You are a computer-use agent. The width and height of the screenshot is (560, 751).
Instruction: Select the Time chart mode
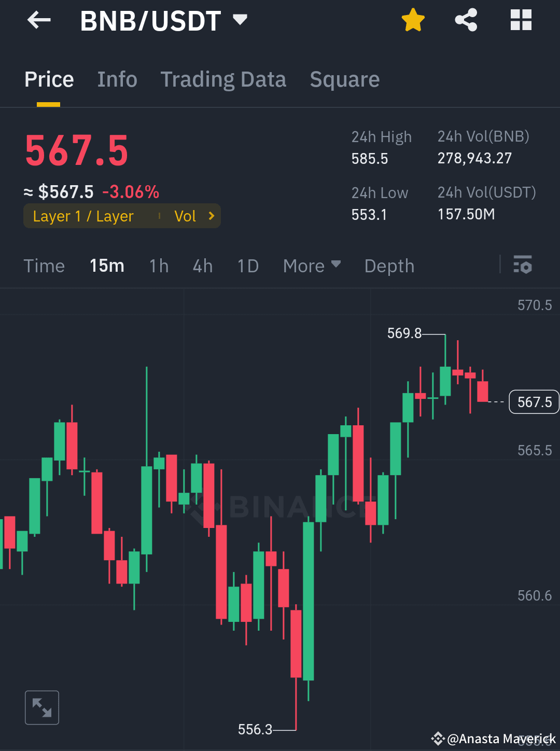(x=44, y=266)
